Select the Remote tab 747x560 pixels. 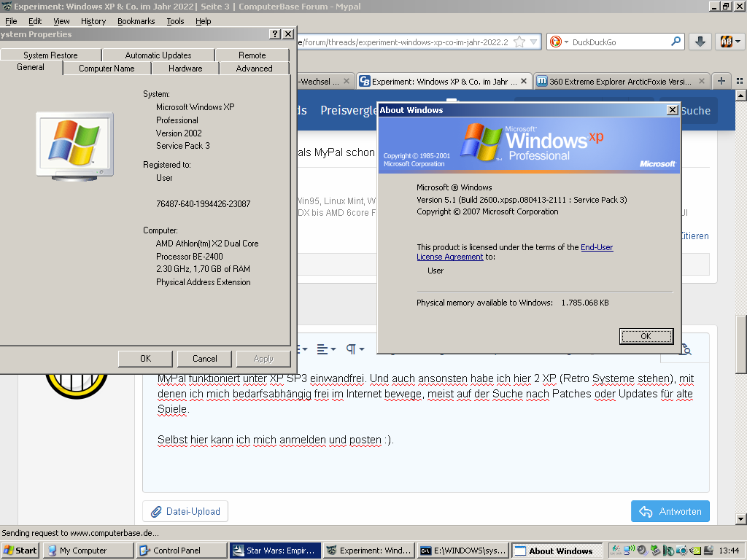point(252,55)
